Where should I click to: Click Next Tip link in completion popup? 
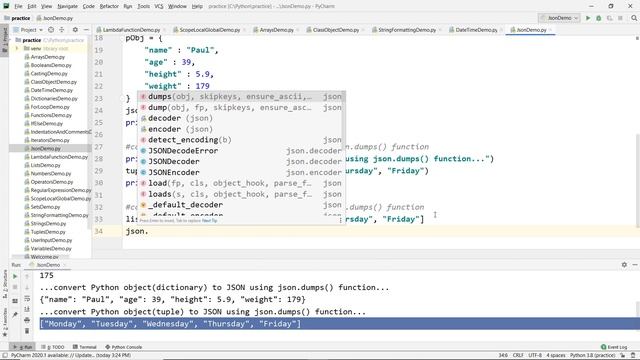209,221
